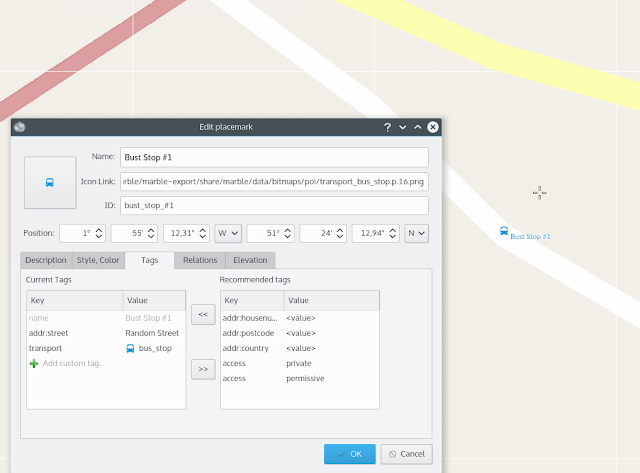Click Value header in Recommended tags table

click(x=332, y=300)
